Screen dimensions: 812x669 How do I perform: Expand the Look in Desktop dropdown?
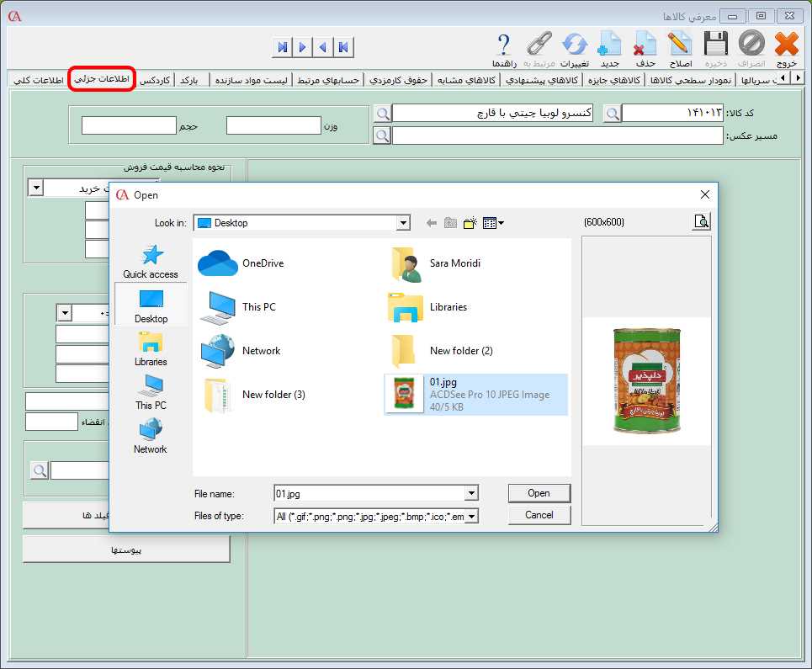click(403, 223)
